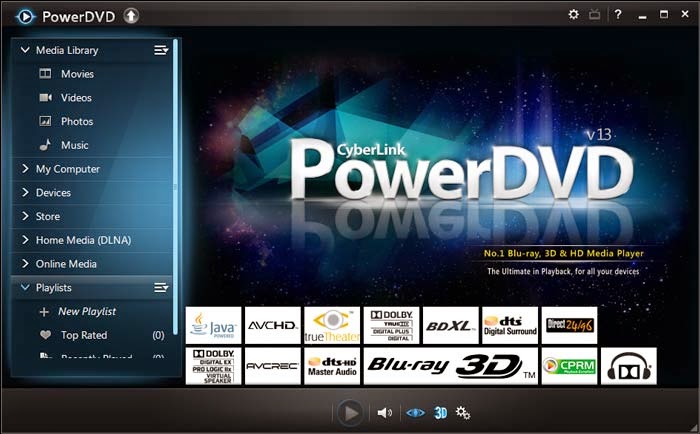This screenshot has height=434, width=700.
Task: Open Playlists options menu icon
Action: [161, 288]
